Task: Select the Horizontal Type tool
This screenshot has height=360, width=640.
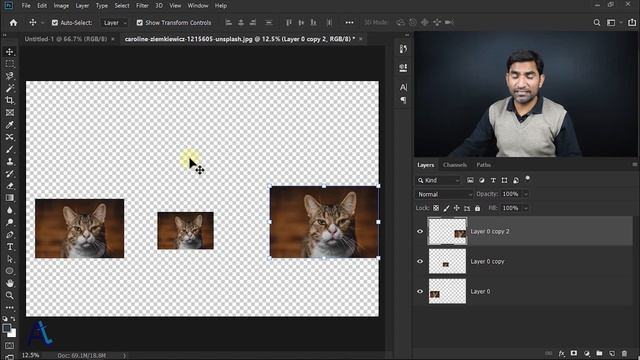Action: [9, 247]
